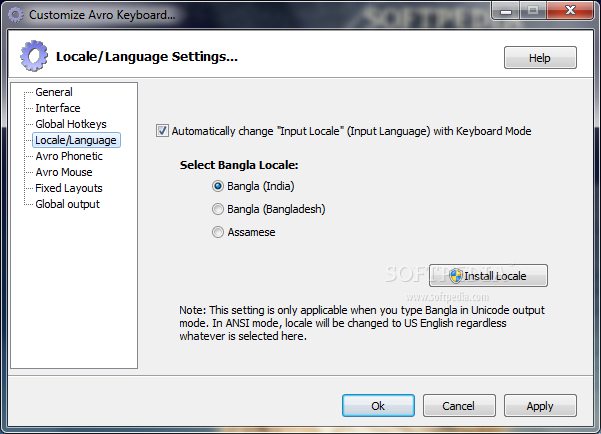Click the Install Locale button
The image size is (601, 434).
(x=488, y=276)
